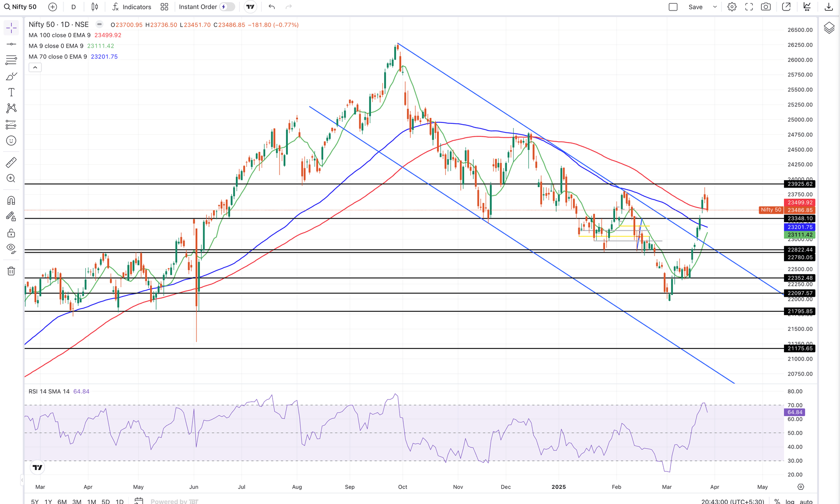Redo the chart action

[x=289, y=7]
